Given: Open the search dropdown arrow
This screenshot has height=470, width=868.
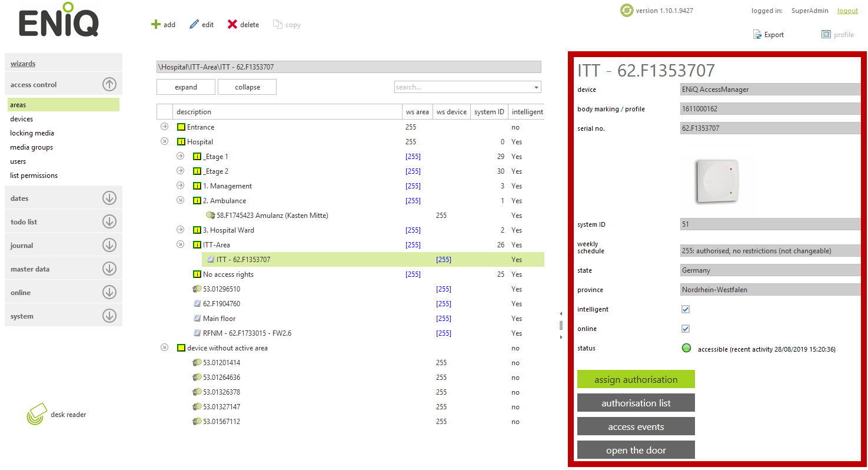Looking at the screenshot, I should point(536,88).
